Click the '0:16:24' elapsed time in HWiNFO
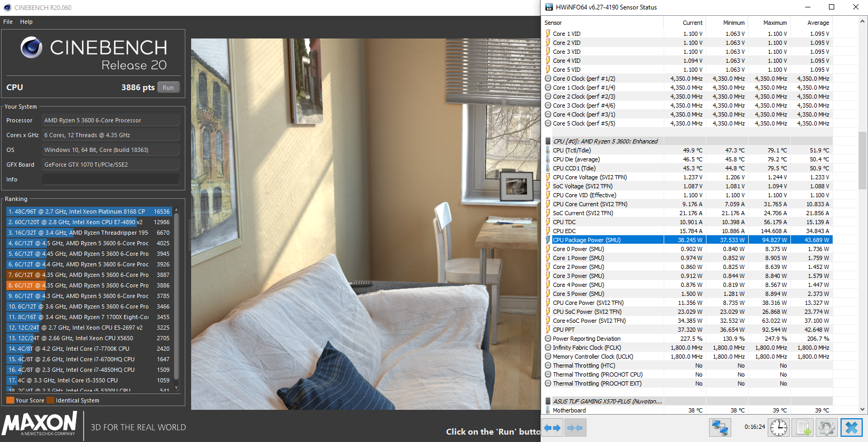 tap(754, 427)
